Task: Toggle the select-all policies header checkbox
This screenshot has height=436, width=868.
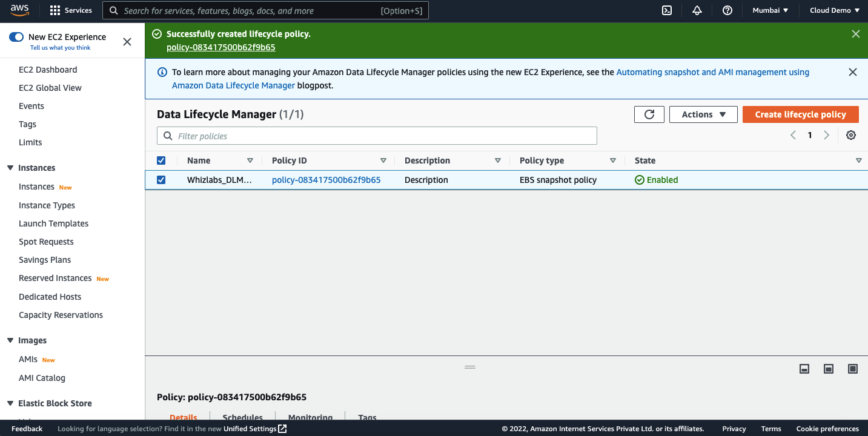Action: click(x=161, y=160)
